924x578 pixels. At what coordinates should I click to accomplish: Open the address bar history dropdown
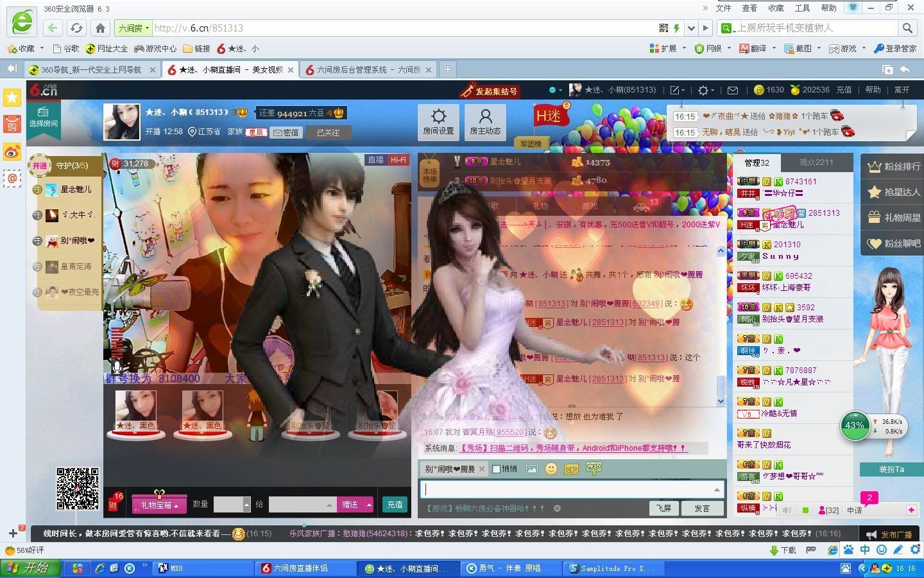tap(691, 28)
